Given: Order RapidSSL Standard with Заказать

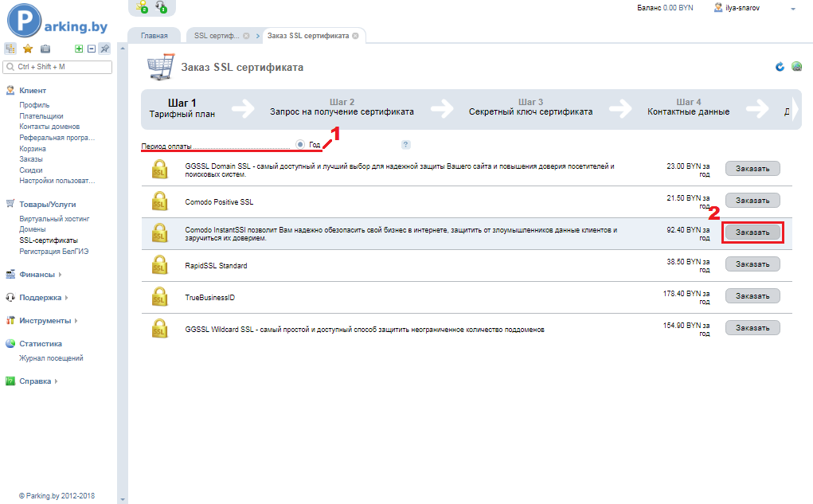Looking at the screenshot, I should click(752, 264).
